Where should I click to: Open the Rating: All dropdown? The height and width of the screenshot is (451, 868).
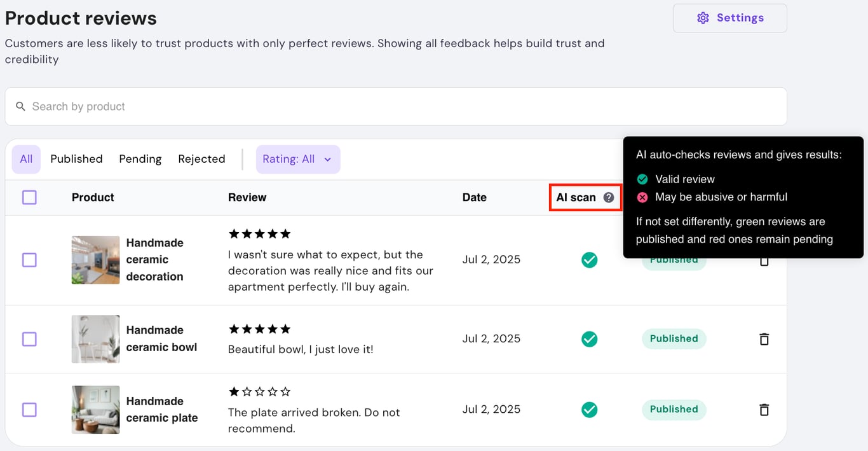click(298, 159)
